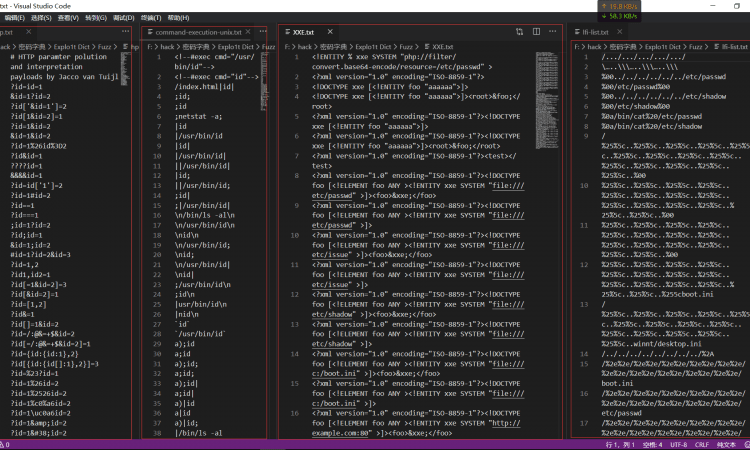Change indentation via 空格: 4 status

(652, 445)
